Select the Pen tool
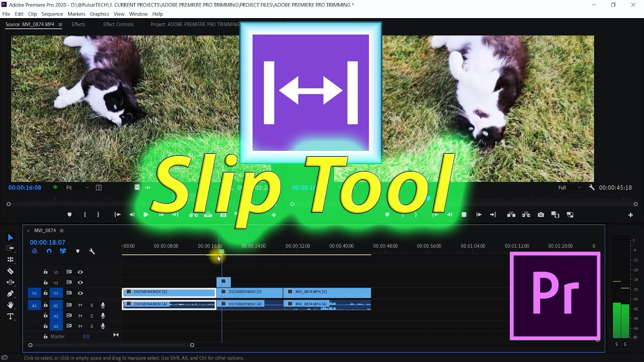644x362 pixels. pos(10,294)
